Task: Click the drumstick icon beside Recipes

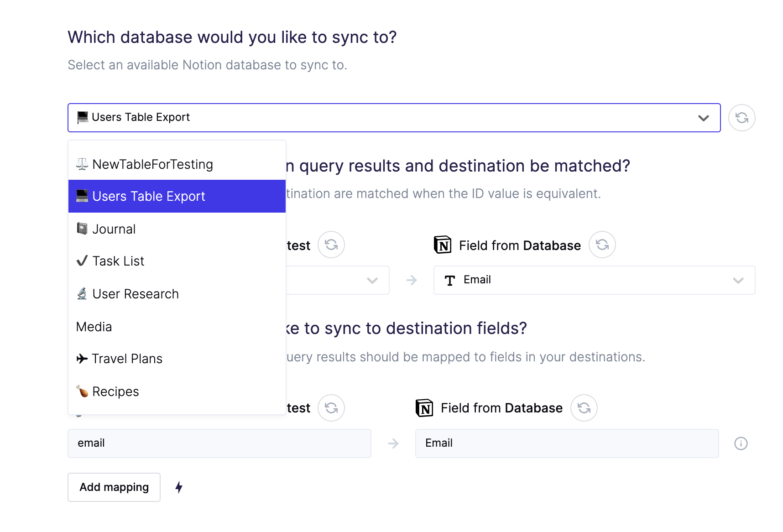Action: tap(82, 391)
